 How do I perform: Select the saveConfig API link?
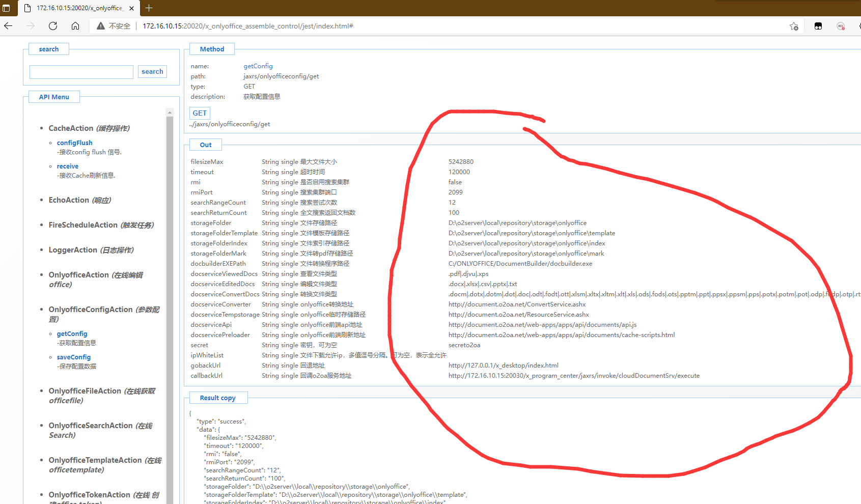[x=73, y=357]
